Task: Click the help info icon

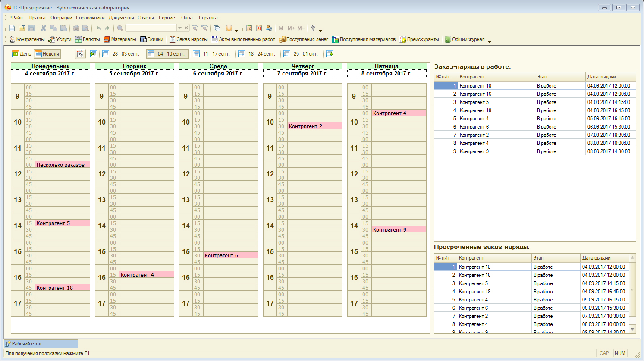Action: 229,28
